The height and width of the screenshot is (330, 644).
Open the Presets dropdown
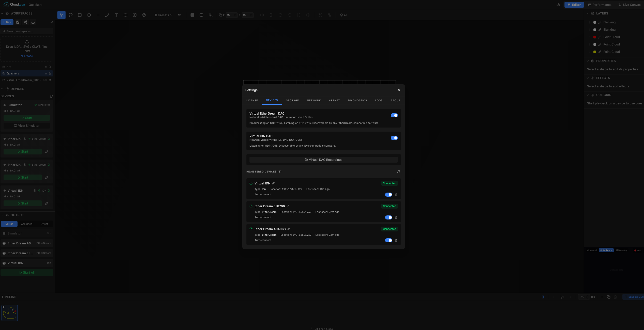[163, 15]
